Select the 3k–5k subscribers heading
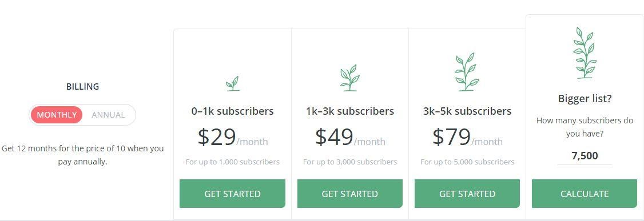 467,111
